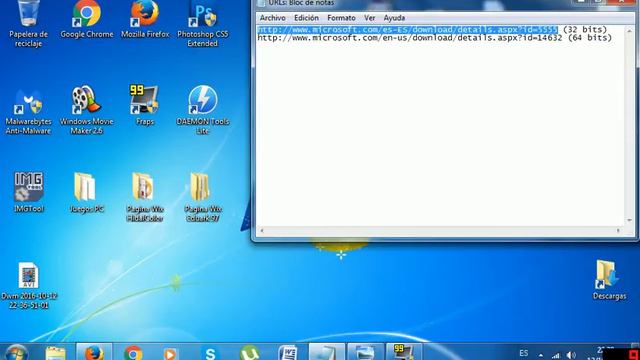Image resolution: width=640 pixels, height=360 pixels.
Task: Select the DAEMON Tools Lite shortcut
Action: tap(203, 110)
